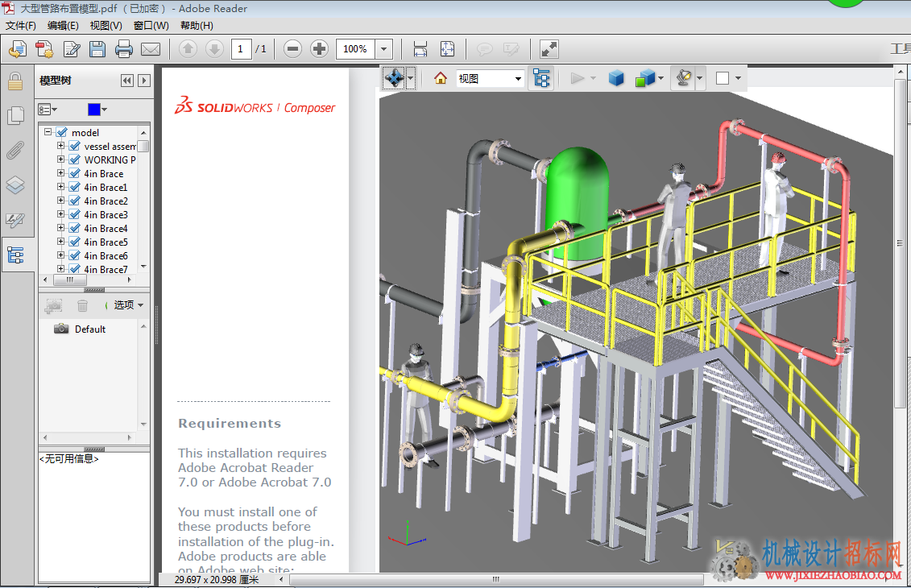
Task: Click the email envelope icon
Action: pyautogui.click(x=151, y=49)
